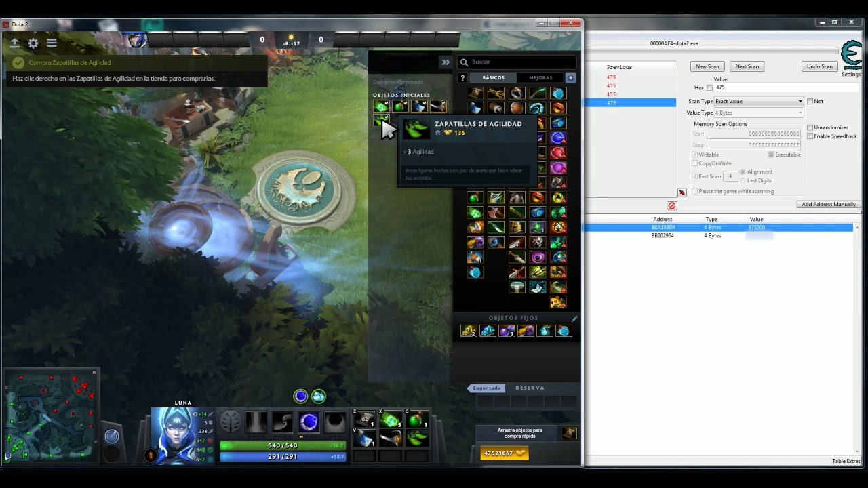Image resolution: width=868 pixels, height=488 pixels.
Task: Click the gold amount 47521067 button
Action: (505, 453)
